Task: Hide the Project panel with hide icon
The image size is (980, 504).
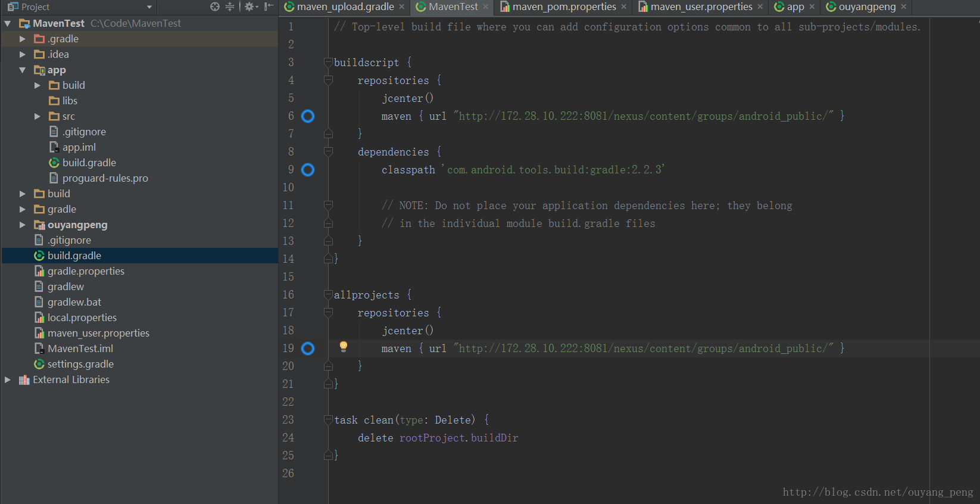Action: [x=269, y=7]
